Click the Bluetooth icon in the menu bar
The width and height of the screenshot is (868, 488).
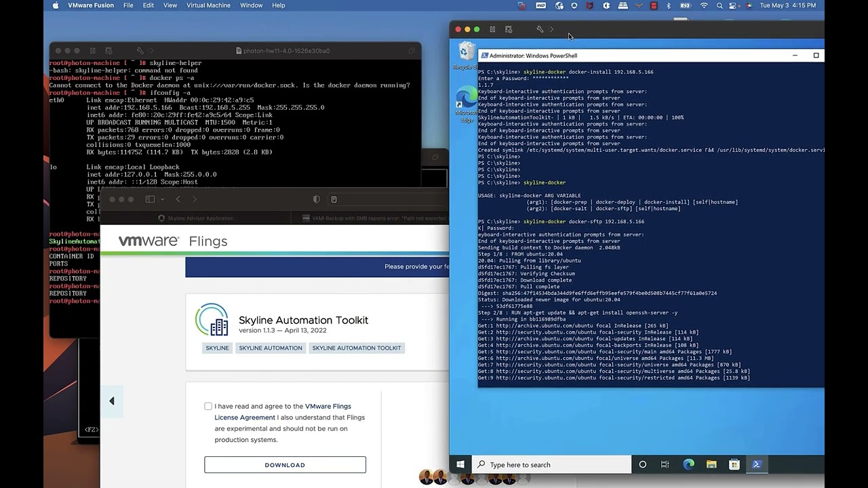tap(668, 5)
